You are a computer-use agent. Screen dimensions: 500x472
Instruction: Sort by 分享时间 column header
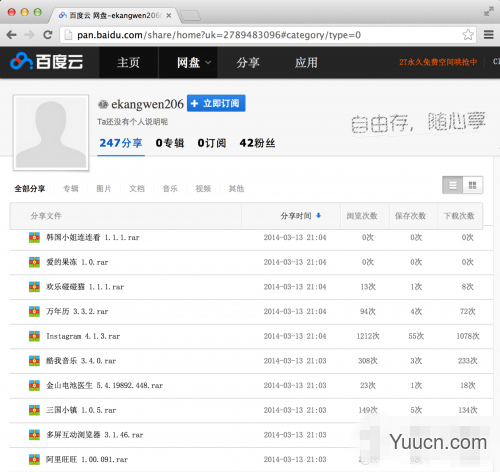point(296,216)
